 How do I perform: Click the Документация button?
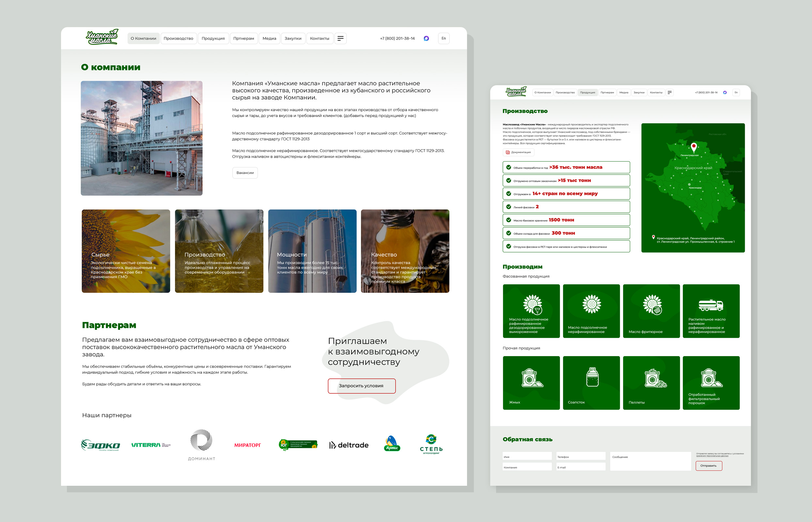coord(518,152)
